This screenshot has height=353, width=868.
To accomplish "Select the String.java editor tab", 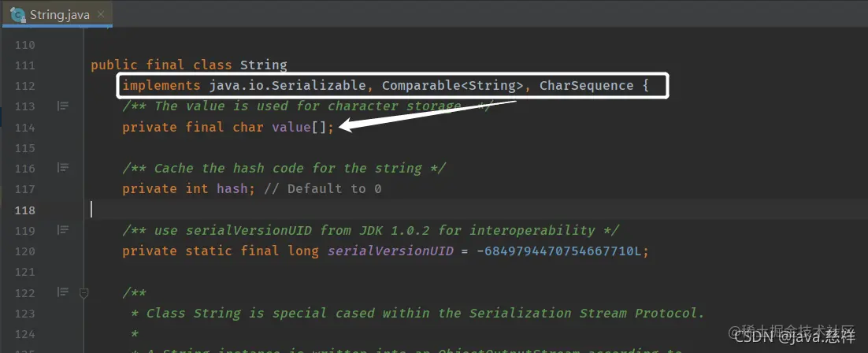I will click(x=57, y=14).
